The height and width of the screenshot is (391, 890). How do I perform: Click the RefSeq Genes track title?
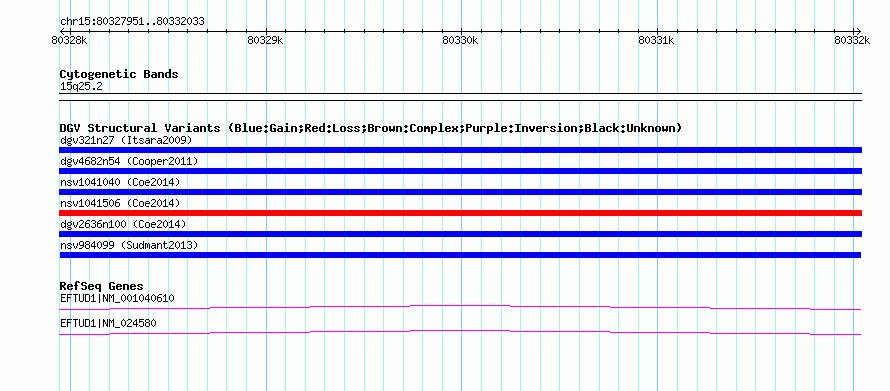coord(102,285)
